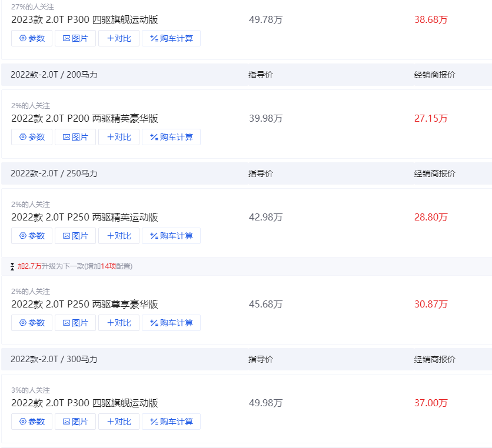
Task: Click the red dealer price 38.68万
Action: click(x=430, y=19)
